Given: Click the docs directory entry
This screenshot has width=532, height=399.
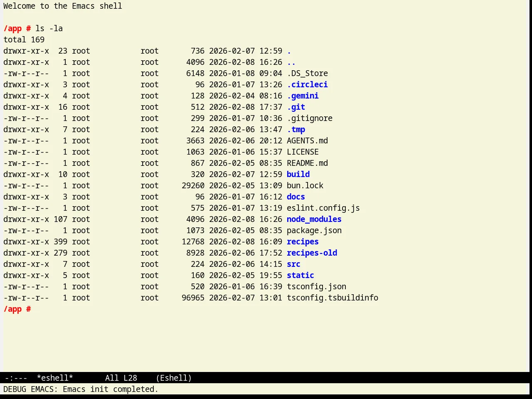Looking at the screenshot, I should point(296,197).
